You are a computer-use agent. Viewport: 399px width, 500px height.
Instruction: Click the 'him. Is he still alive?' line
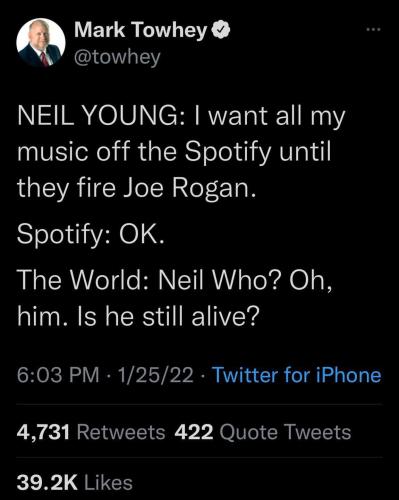coord(138,315)
